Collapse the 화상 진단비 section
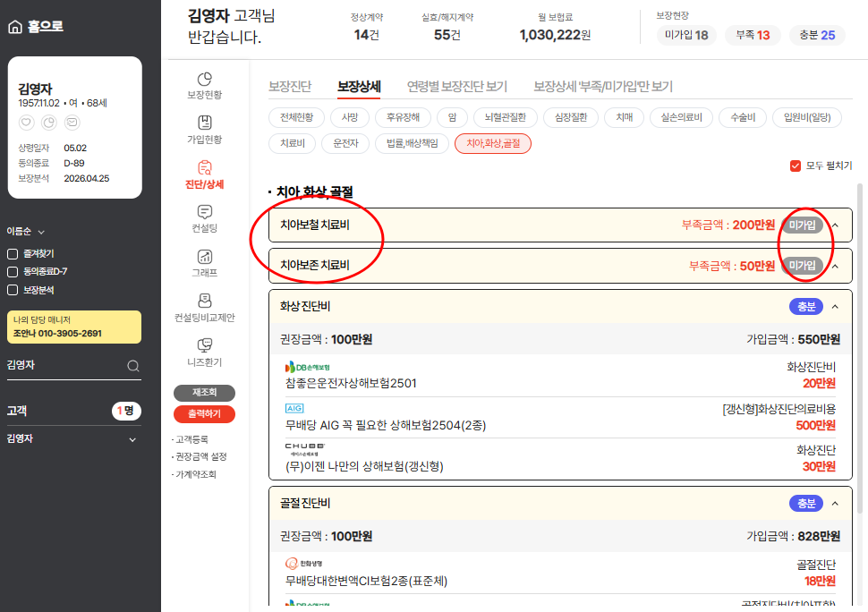 (834, 304)
